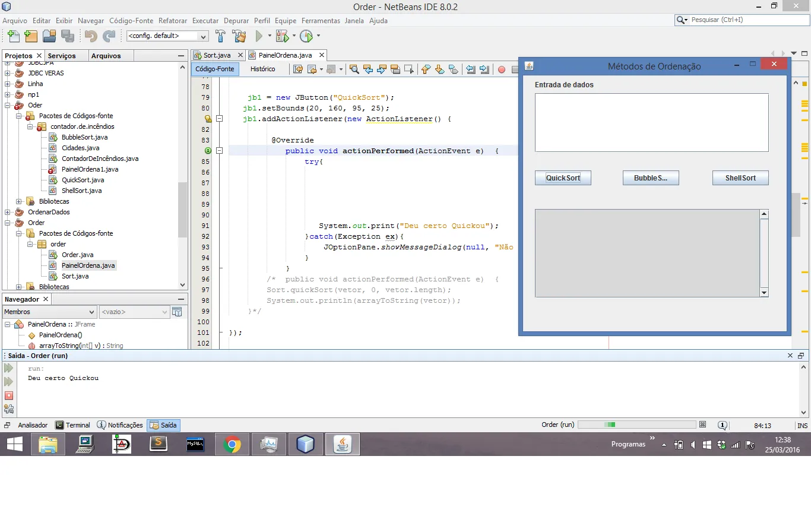This screenshot has height=532, width=811.
Task: Toggle the rectangular selection editor icon
Action: (x=409, y=69)
